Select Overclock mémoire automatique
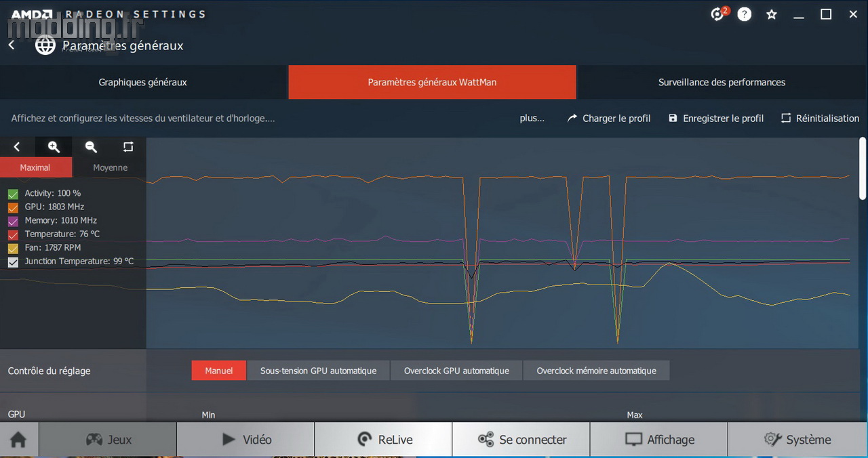This screenshot has height=458, width=868. (x=596, y=371)
